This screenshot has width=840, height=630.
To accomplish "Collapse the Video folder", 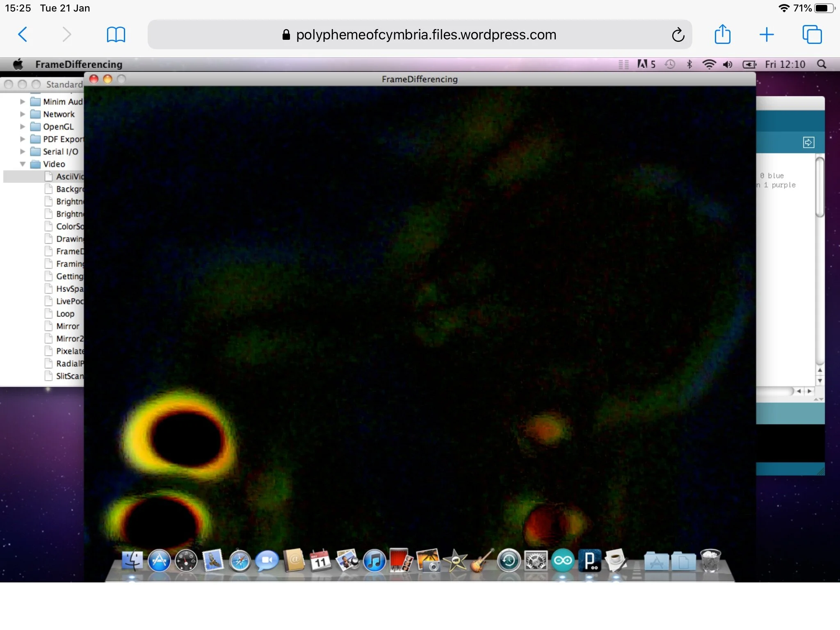I will 23,164.
